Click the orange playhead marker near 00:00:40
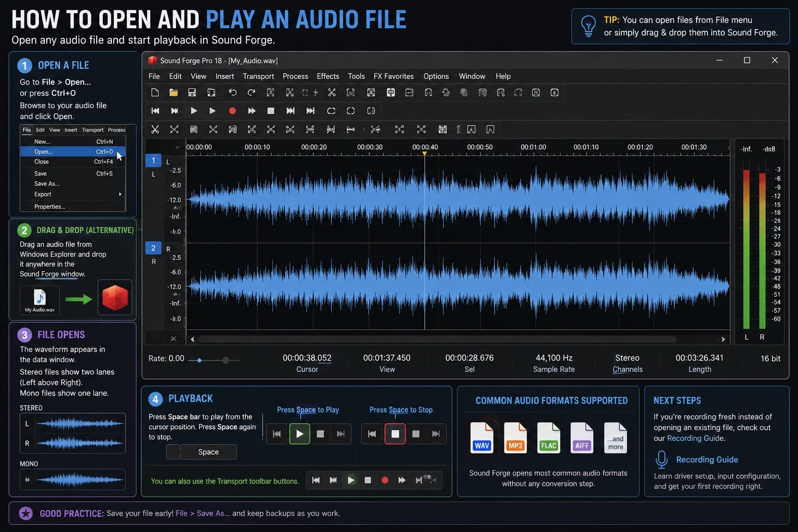Screen dimensions: 798x532 coord(424,154)
